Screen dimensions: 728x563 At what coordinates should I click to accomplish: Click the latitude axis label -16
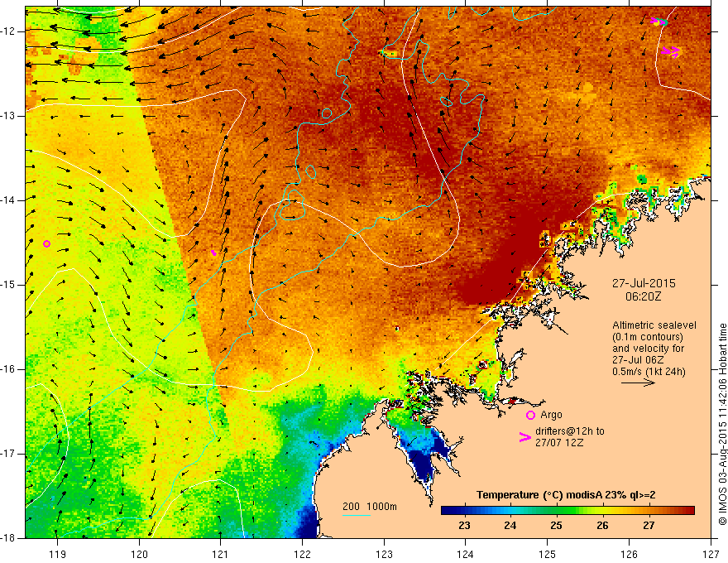point(8,369)
